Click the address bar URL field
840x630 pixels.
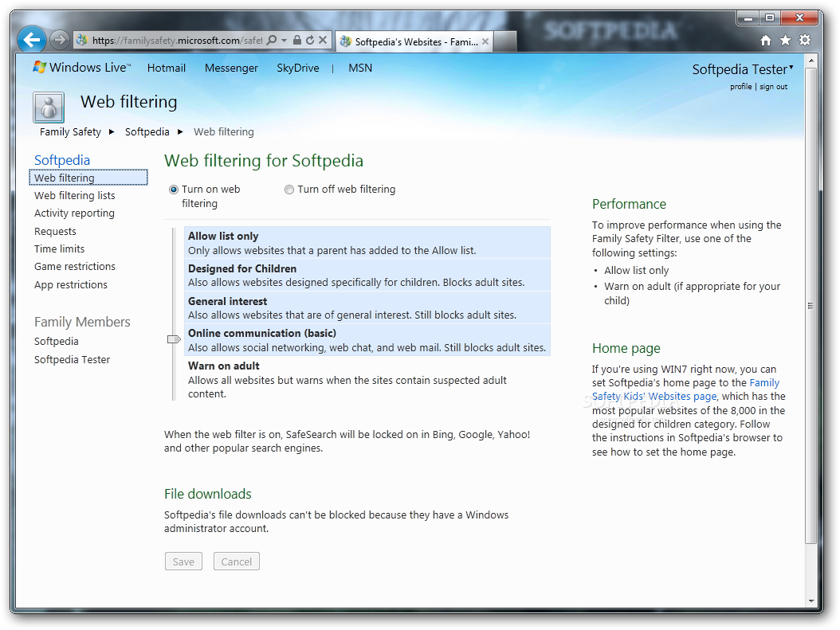(177, 40)
